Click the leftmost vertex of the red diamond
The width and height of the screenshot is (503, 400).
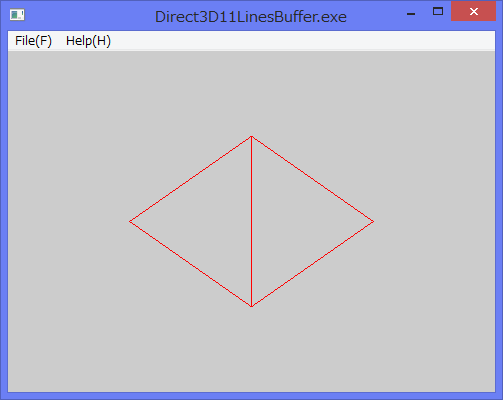[x=130, y=221]
